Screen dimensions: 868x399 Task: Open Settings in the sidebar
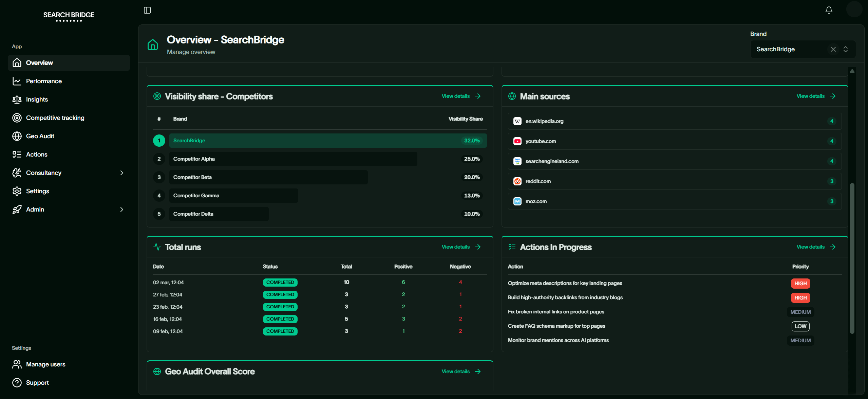click(x=69, y=191)
